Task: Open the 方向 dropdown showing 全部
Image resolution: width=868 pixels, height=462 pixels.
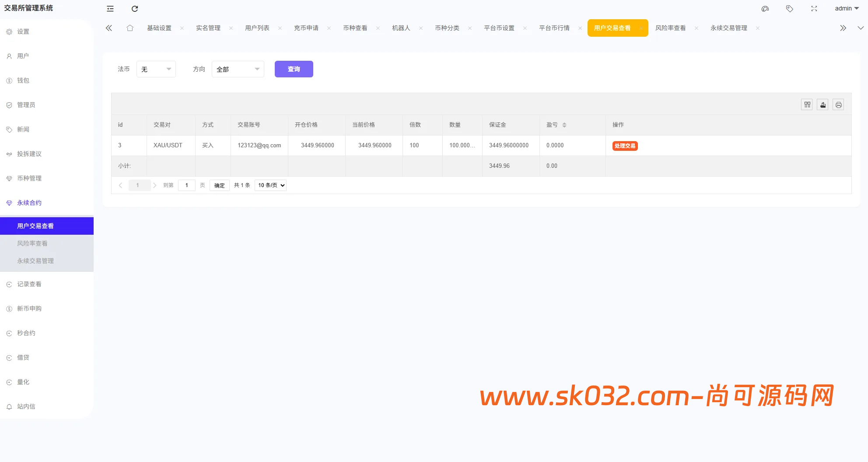Action: coord(238,69)
